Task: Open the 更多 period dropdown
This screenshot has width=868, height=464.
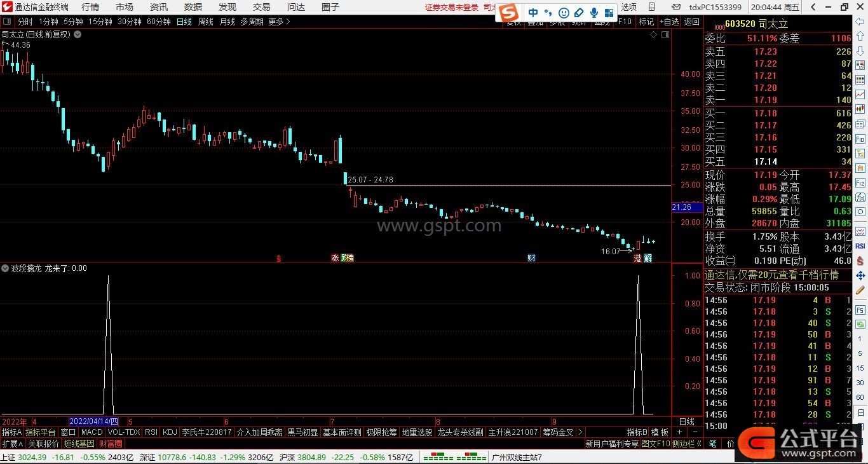Action: [x=279, y=22]
